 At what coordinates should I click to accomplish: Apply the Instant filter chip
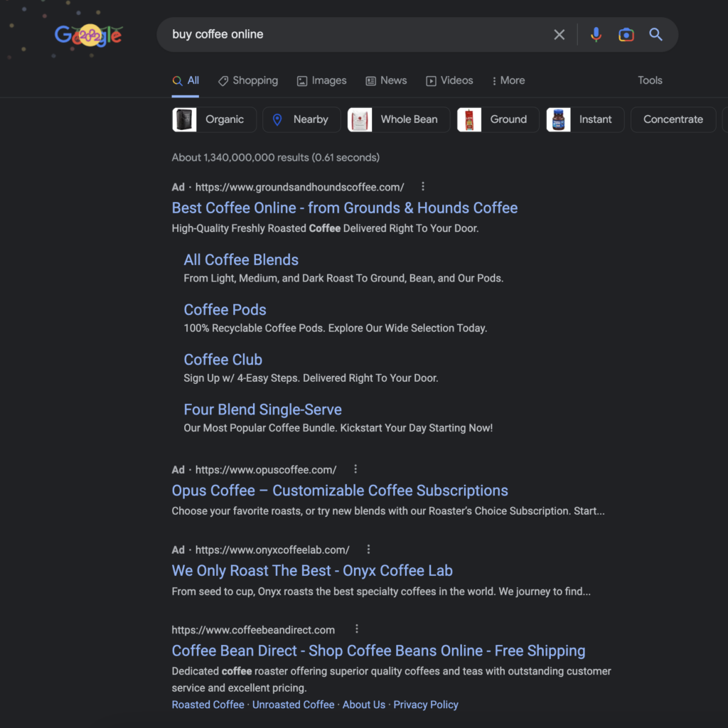click(x=585, y=119)
